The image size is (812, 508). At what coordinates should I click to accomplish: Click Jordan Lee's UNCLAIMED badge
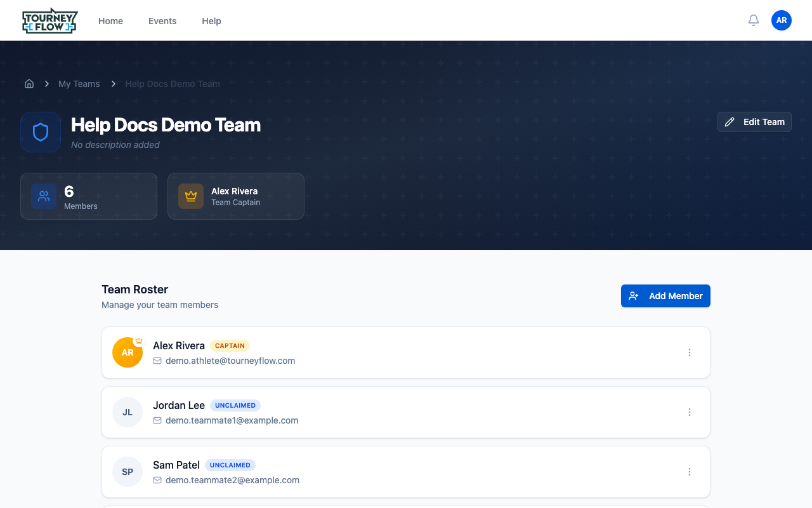coord(235,406)
